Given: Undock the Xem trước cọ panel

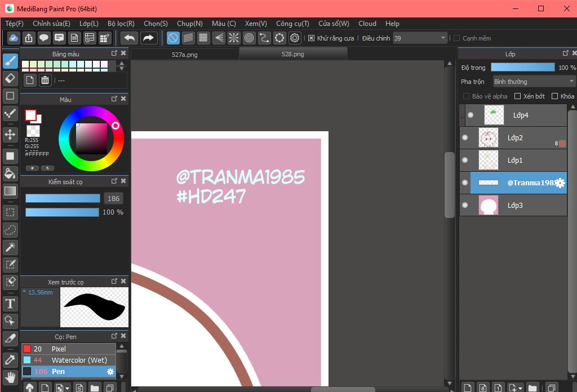Looking at the screenshot, I should pyautogui.click(x=114, y=281).
